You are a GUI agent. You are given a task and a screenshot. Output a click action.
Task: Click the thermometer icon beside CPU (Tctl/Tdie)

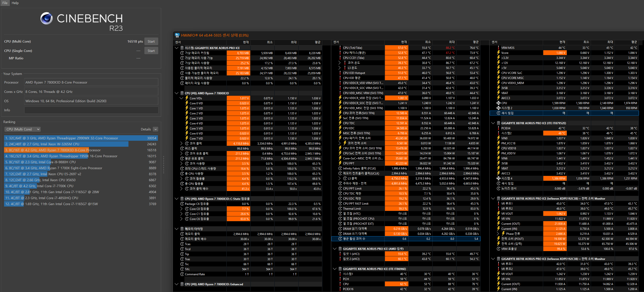[340, 48]
